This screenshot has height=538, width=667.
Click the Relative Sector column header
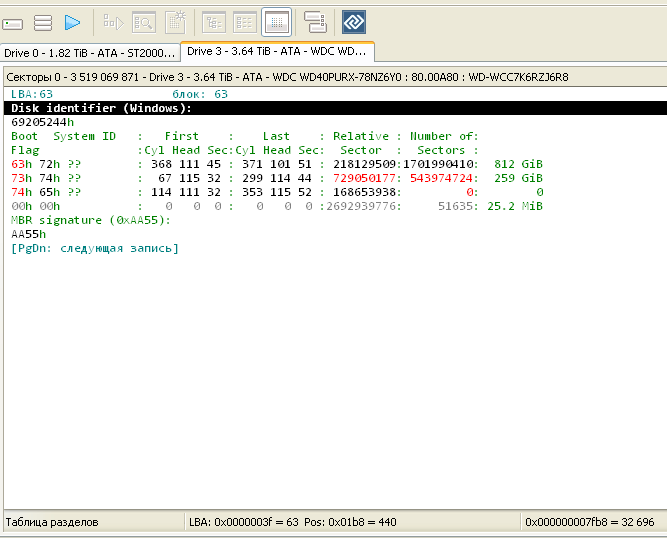pos(361,143)
